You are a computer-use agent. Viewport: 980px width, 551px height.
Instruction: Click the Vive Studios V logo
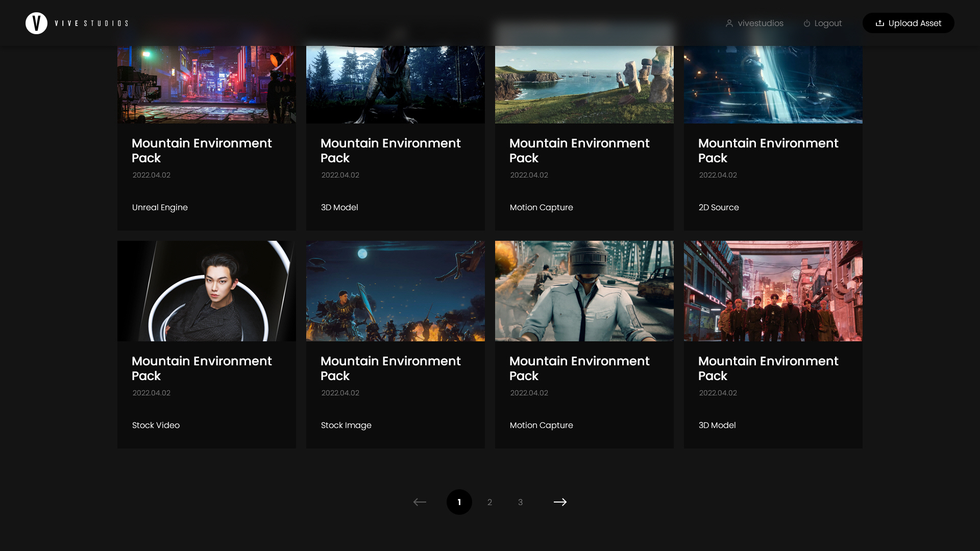[36, 23]
